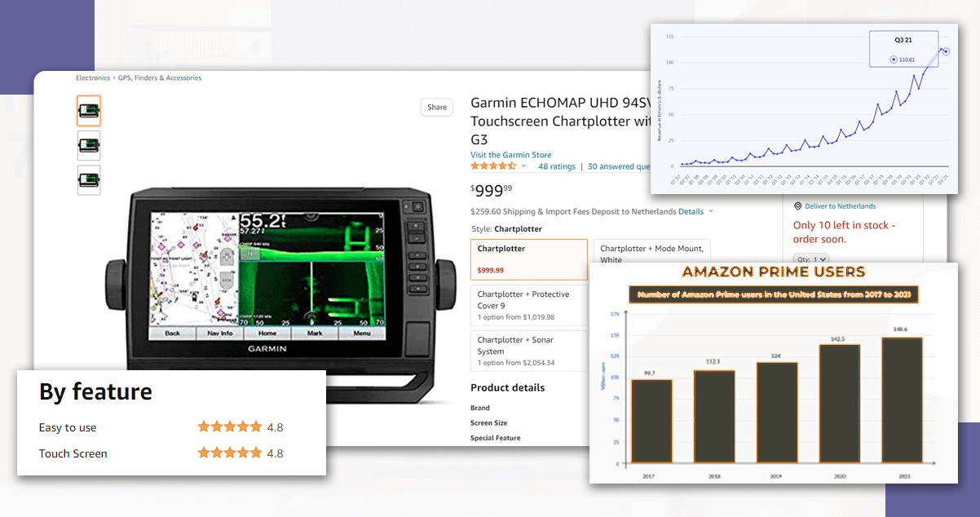Click the 2020 bar in the Prime users chart
This screenshot has width=980, height=517.
[x=838, y=404]
